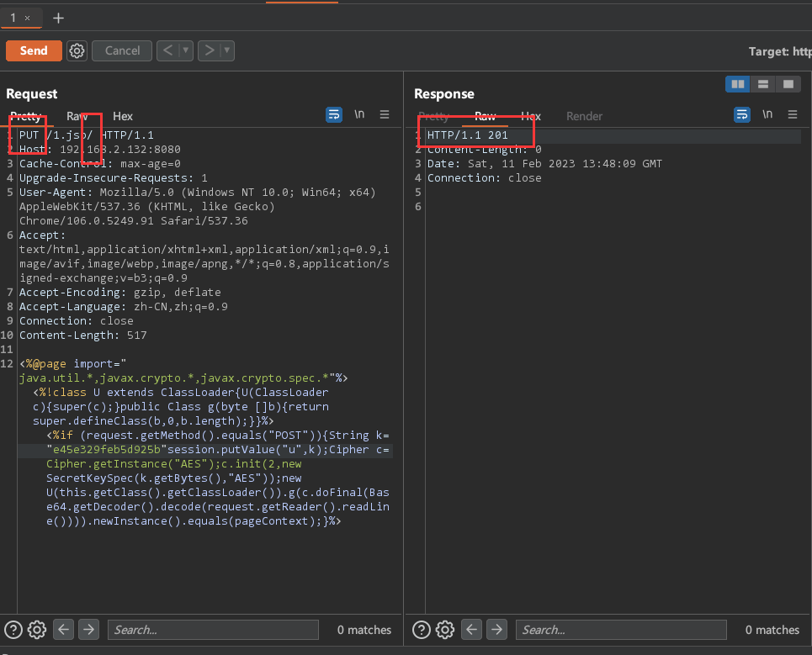Viewport: 812px width, 655px height.
Task: Switch Response view to Raw tab
Action: pos(486,116)
